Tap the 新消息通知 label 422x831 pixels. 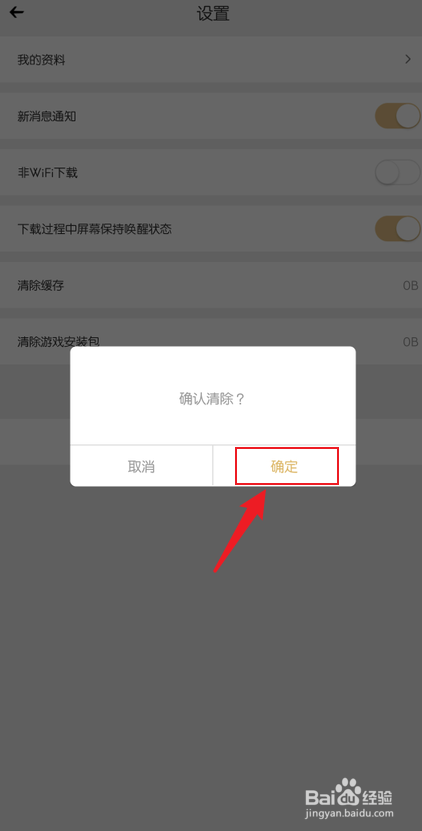tap(47, 116)
